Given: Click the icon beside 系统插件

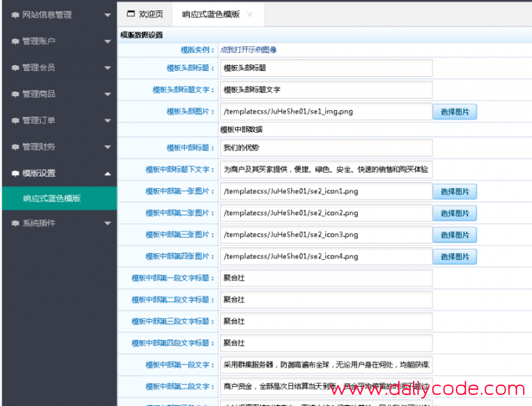Looking at the screenshot, I should [x=16, y=223].
